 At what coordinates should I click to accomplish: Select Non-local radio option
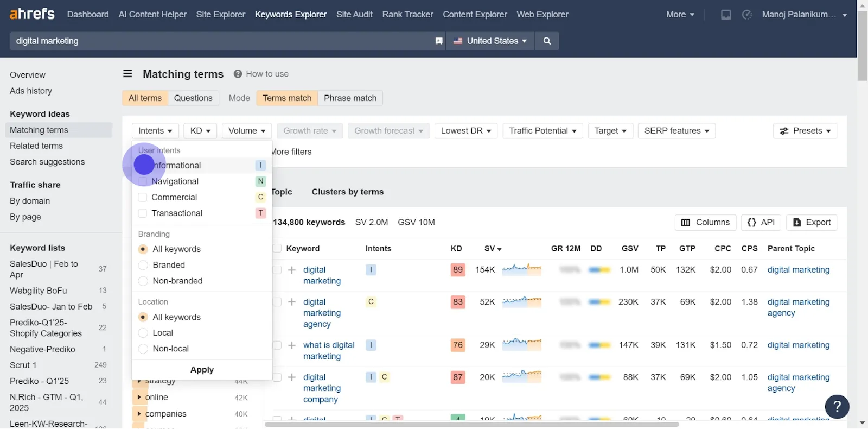143,349
